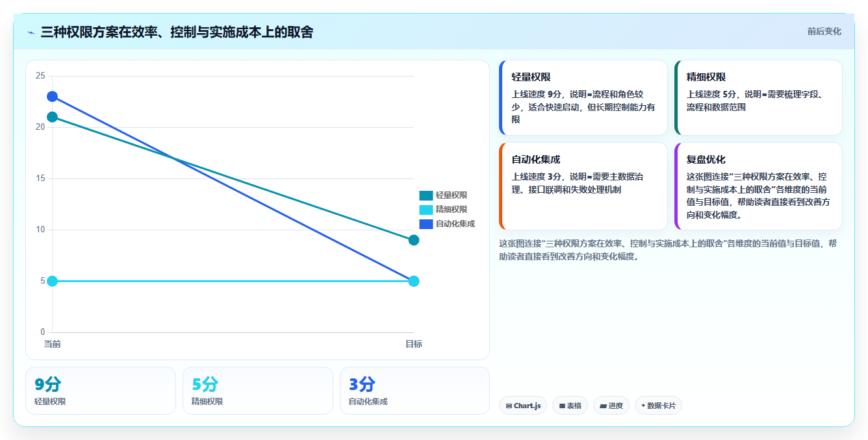Click the 自动化集成 legend color swatch
This screenshot has height=440, width=868.
pyautogui.click(x=426, y=224)
